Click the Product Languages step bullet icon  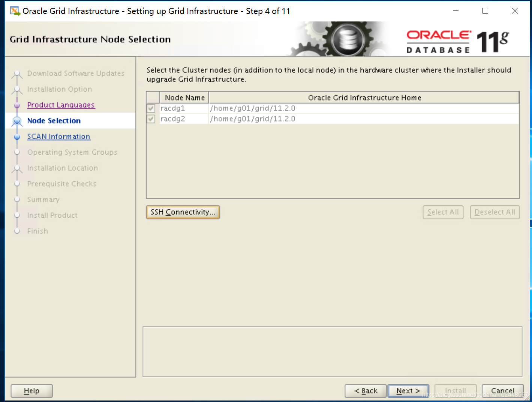point(17,105)
